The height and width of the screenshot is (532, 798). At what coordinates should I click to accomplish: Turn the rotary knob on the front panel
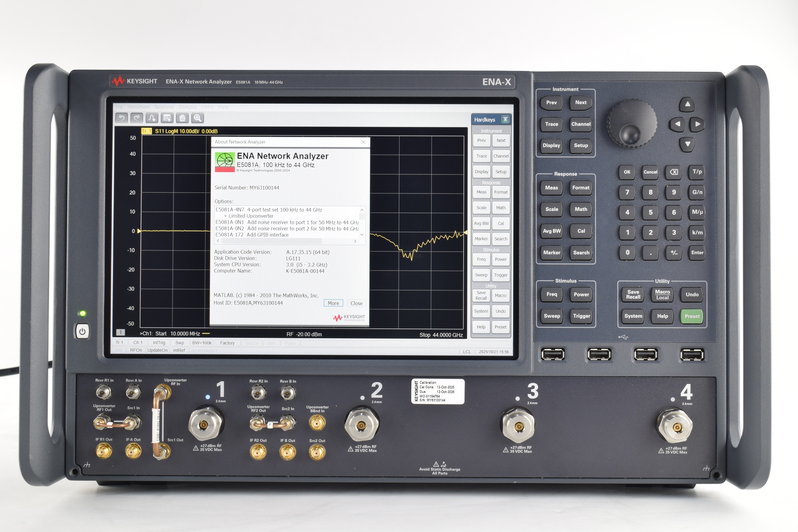tap(631, 124)
